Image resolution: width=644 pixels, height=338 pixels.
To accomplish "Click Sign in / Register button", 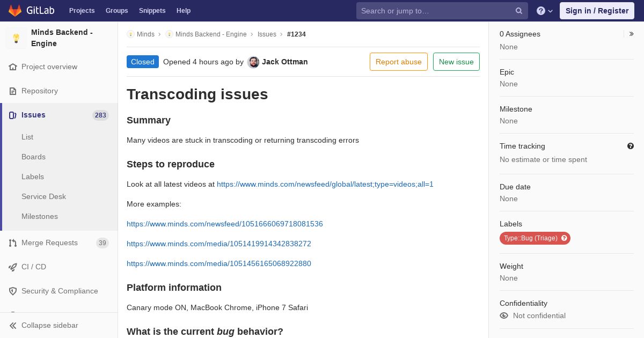I will point(597,11).
